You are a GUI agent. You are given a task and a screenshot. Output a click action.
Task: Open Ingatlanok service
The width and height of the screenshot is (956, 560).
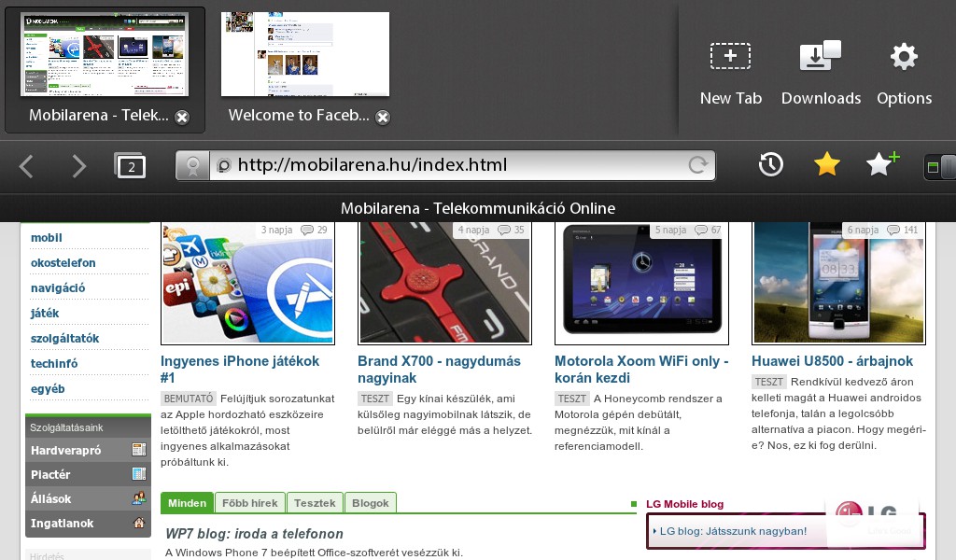63,524
